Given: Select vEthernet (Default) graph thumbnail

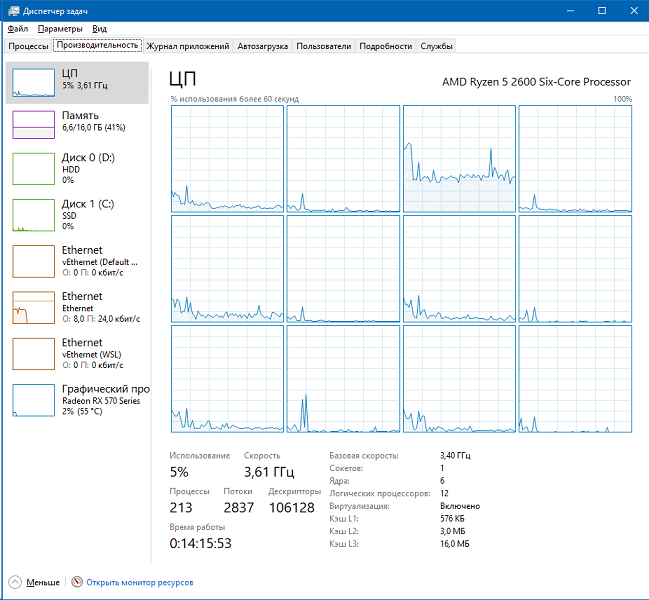Looking at the screenshot, I should click(x=34, y=262).
